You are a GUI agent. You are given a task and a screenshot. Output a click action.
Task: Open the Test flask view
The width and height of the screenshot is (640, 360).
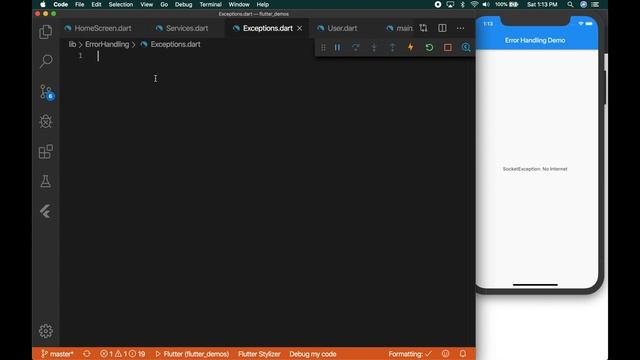pyautogui.click(x=46, y=181)
